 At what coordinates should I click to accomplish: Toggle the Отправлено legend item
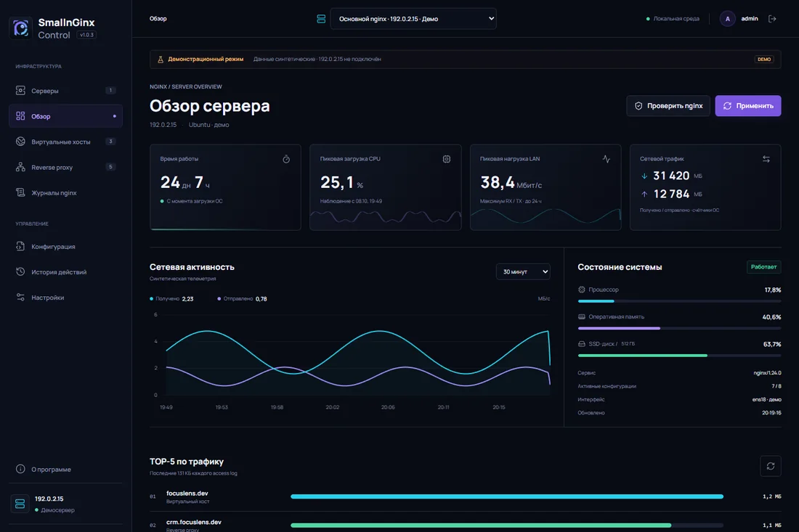[242, 299]
